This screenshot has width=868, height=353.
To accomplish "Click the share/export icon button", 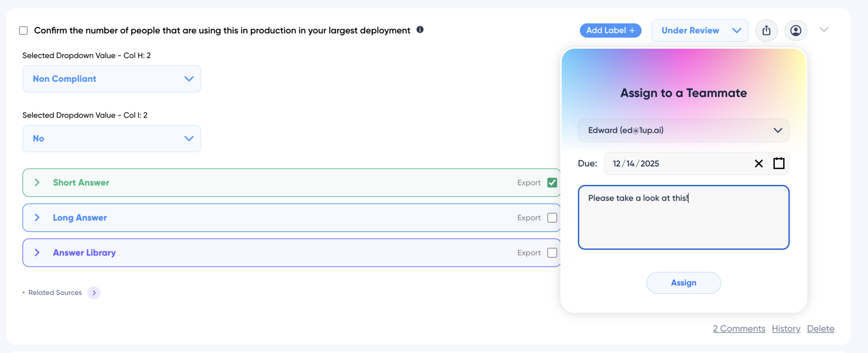I will (x=766, y=30).
